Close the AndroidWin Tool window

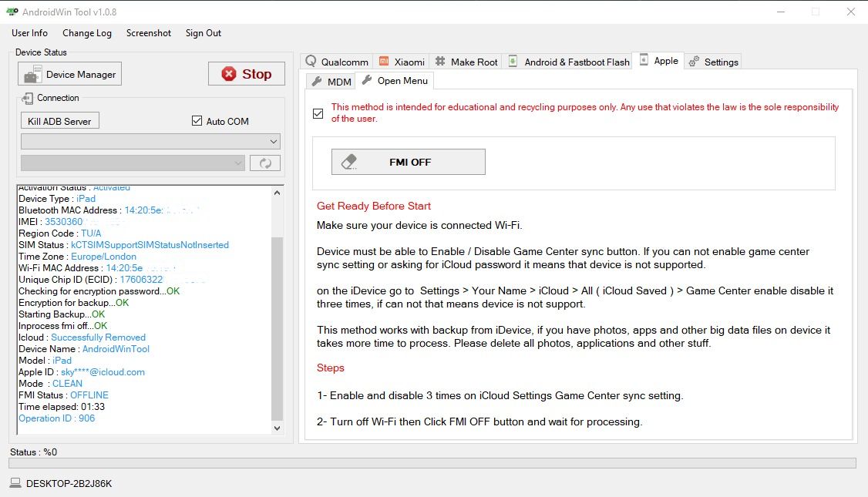[x=851, y=12]
